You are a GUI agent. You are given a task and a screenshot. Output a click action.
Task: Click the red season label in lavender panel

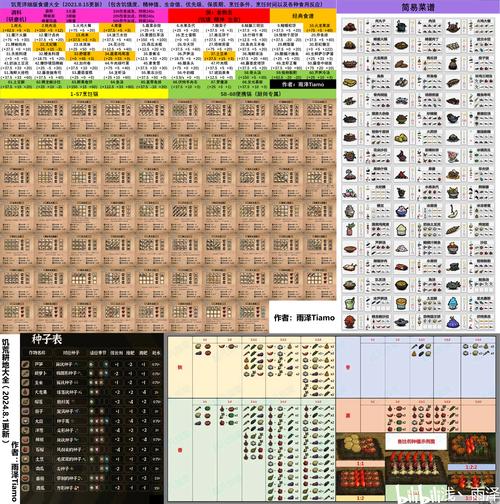point(348,367)
